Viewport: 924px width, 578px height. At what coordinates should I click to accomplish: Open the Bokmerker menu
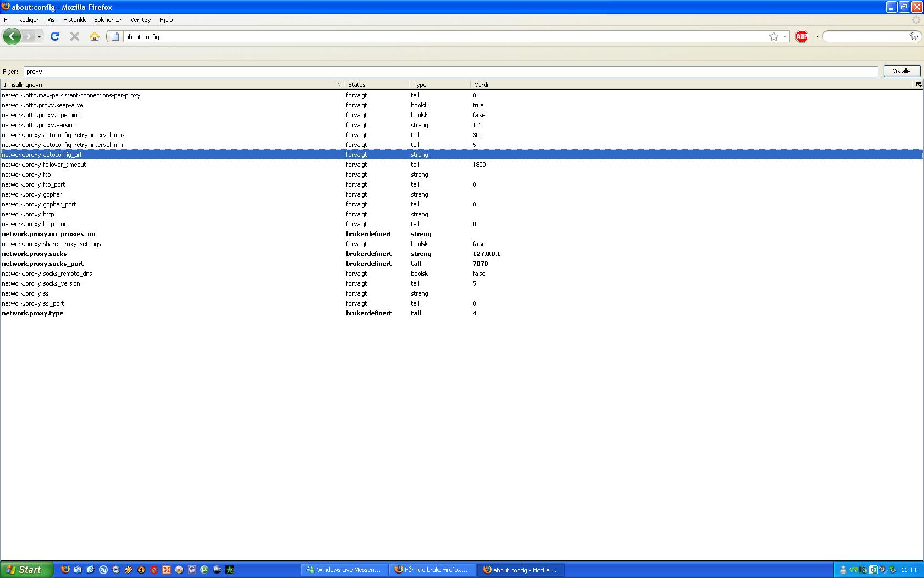108,20
